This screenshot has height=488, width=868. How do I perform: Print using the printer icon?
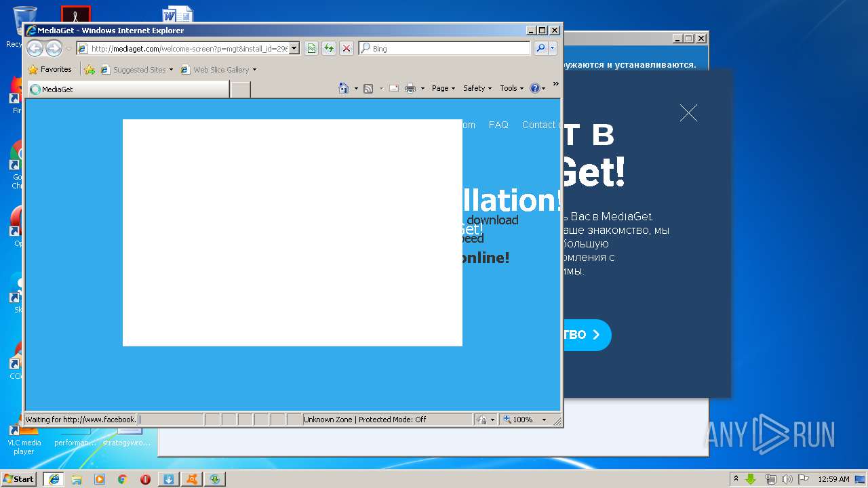tap(410, 88)
